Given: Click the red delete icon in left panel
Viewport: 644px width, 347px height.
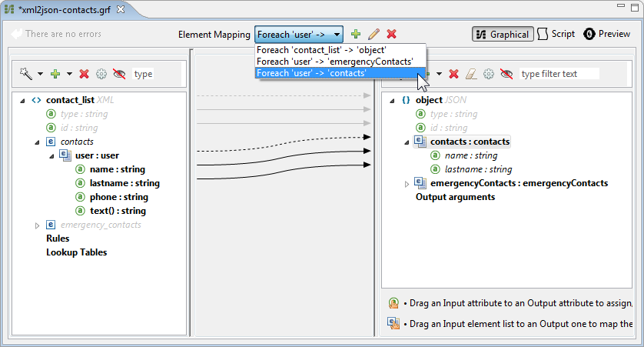Looking at the screenshot, I should coord(85,74).
